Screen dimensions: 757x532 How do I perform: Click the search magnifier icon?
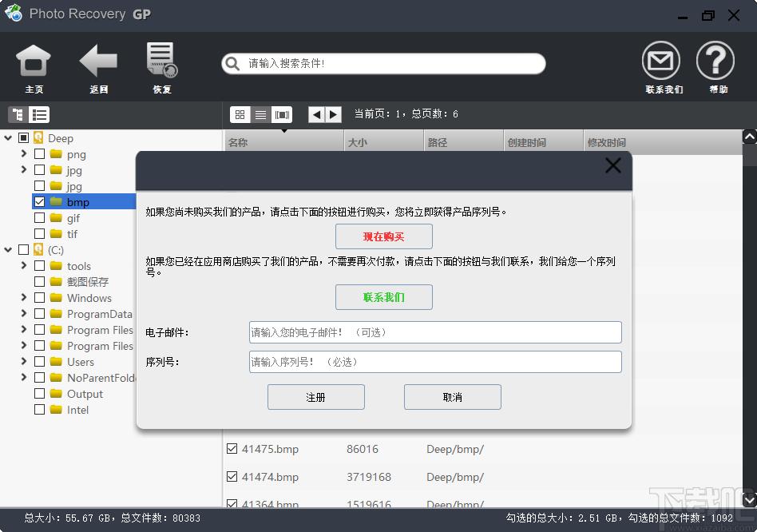point(232,64)
